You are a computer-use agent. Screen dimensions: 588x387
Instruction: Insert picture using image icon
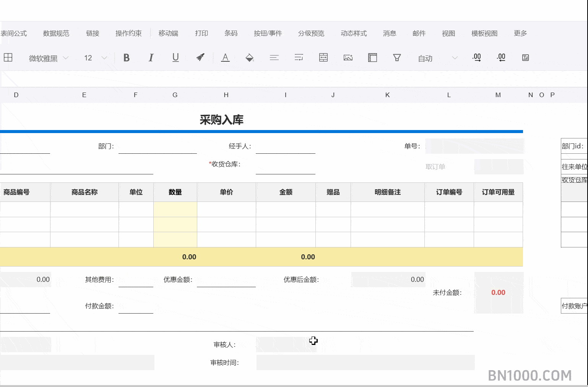pyautogui.click(x=348, y=58)
